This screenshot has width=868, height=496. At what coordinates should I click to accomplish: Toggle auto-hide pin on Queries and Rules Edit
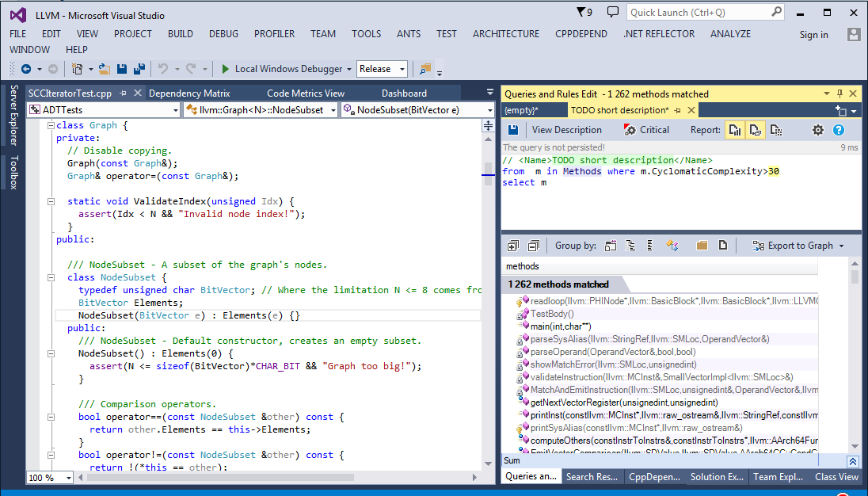pos(839,93)
